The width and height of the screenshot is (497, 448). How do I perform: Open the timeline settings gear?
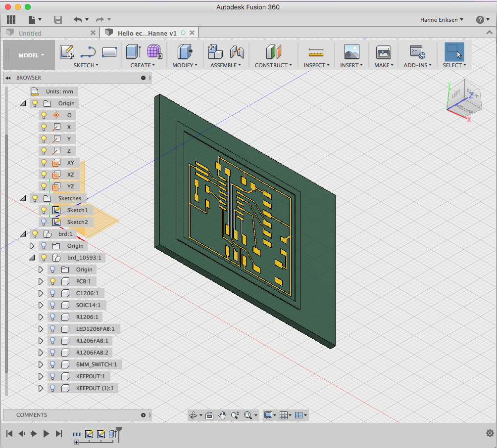pyautogui.click(x=490, y=433)
